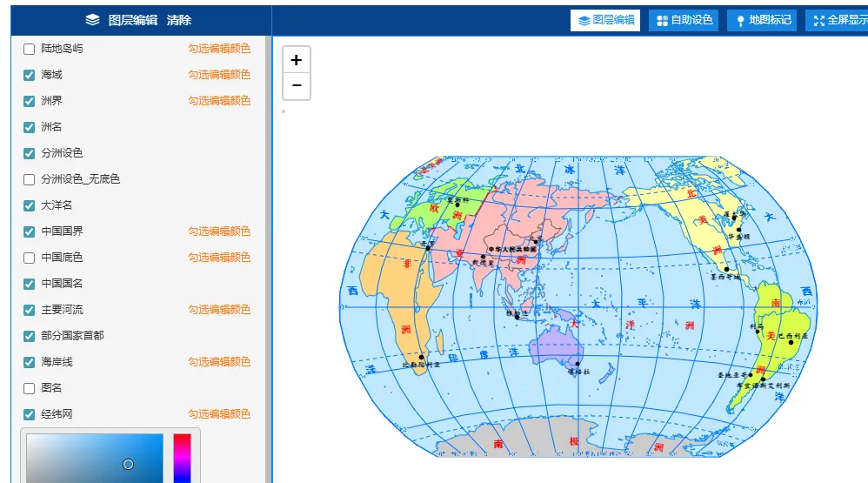Select the 图层编辑 tab in top bar

[x=605, y=21]
